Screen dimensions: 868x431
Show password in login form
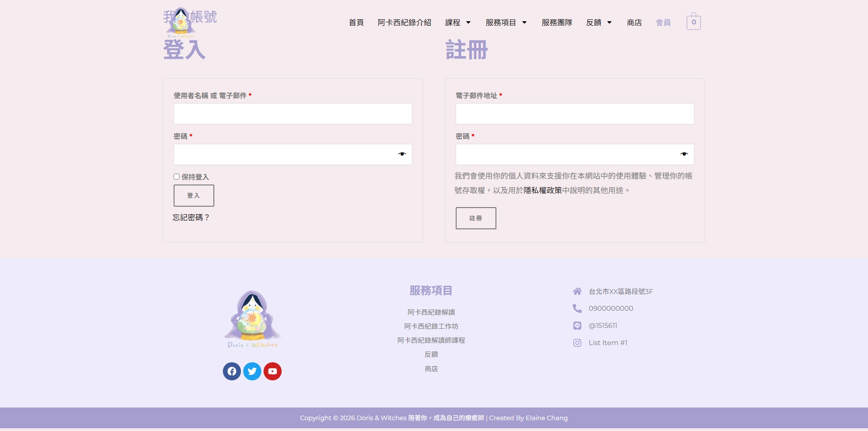click(x=402, y=154)
